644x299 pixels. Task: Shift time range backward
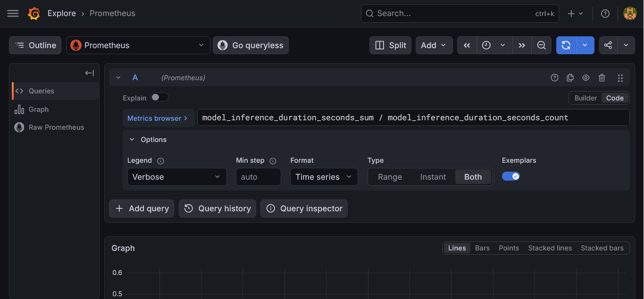pos(467,45)
